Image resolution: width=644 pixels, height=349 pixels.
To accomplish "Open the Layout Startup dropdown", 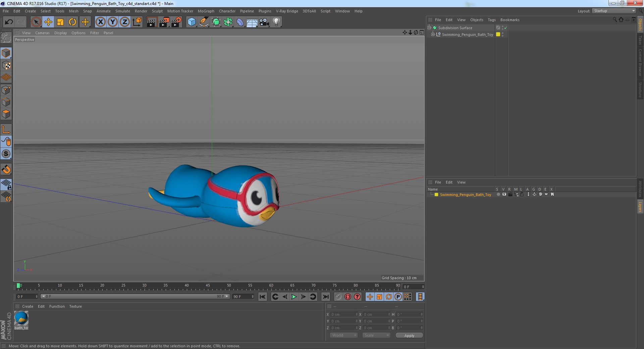I will coord(614,11).
